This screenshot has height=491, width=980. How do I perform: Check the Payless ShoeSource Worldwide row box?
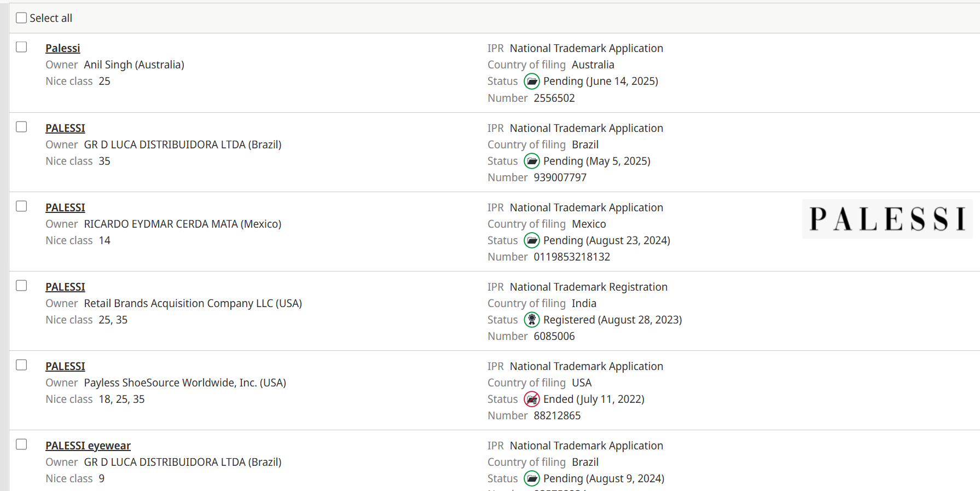(21, 365)
